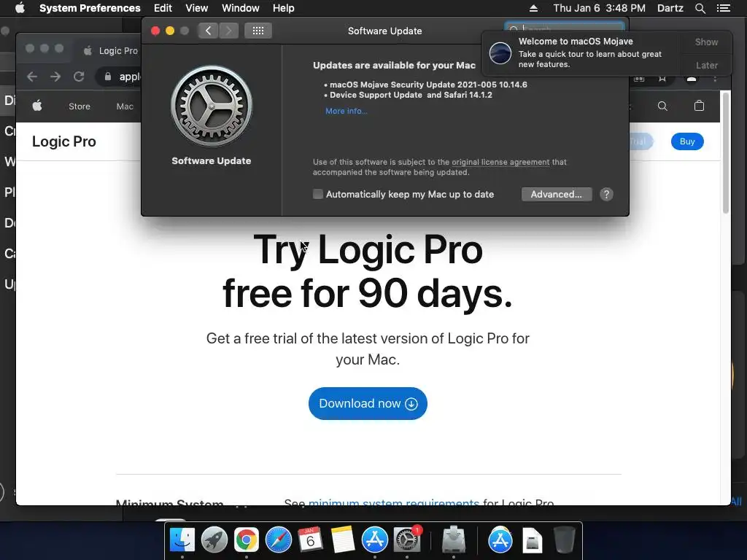747x560 pixels.
Task: Open Notification Center menu bar icon
Action: [x=724, y=8]
